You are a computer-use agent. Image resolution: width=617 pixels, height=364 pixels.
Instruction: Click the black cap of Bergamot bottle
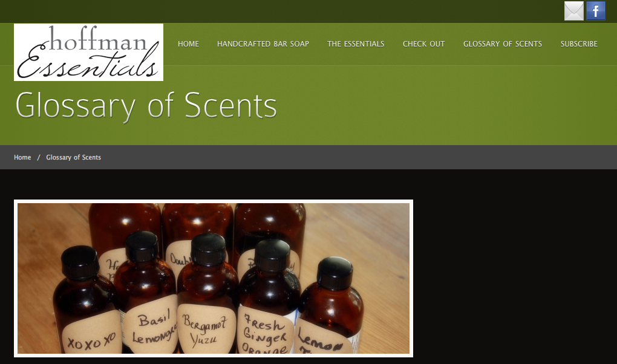pos(208,250)
